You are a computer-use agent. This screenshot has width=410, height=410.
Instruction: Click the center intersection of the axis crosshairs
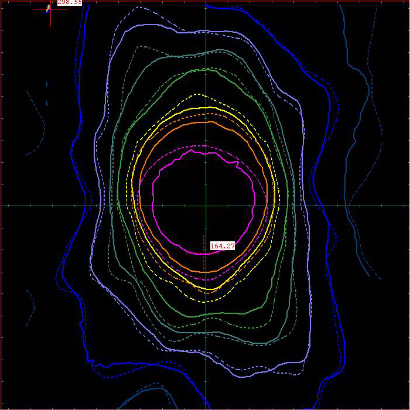(x=206, y=206)
